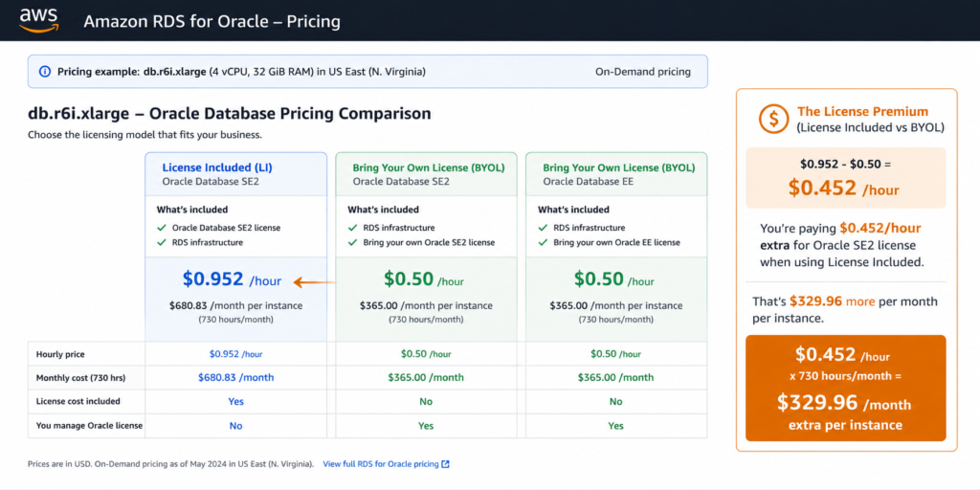Click the $329.96 more per month text

[845, 309]
